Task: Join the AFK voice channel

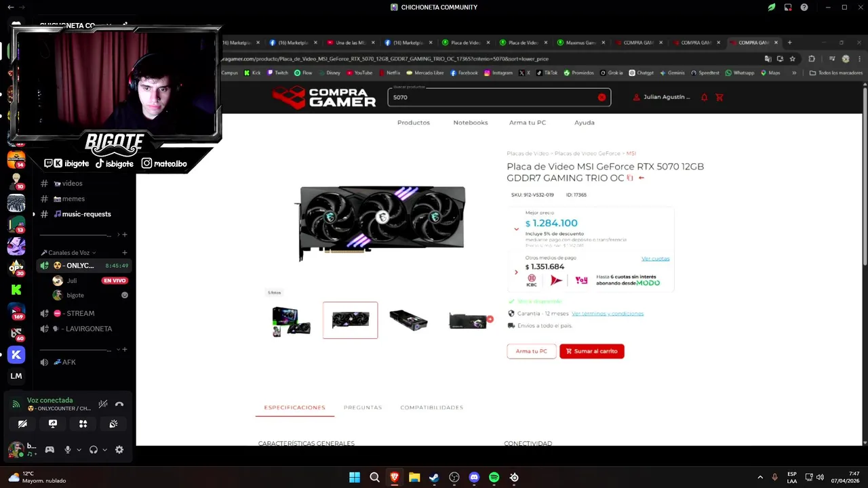Action: pos(68,362)
